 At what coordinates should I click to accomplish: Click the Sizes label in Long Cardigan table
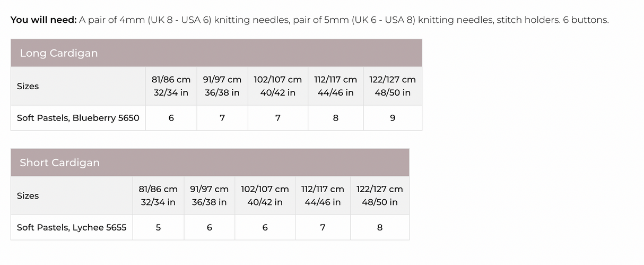(x=28, y=86)
